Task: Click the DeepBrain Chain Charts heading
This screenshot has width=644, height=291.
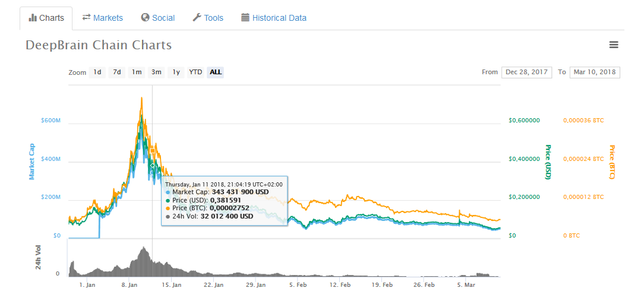Action: click(99, 45)
